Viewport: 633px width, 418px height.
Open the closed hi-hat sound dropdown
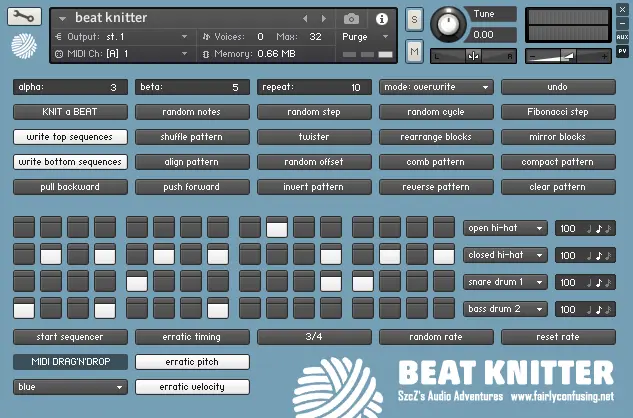pyautogui.click(x=505, y=255)
